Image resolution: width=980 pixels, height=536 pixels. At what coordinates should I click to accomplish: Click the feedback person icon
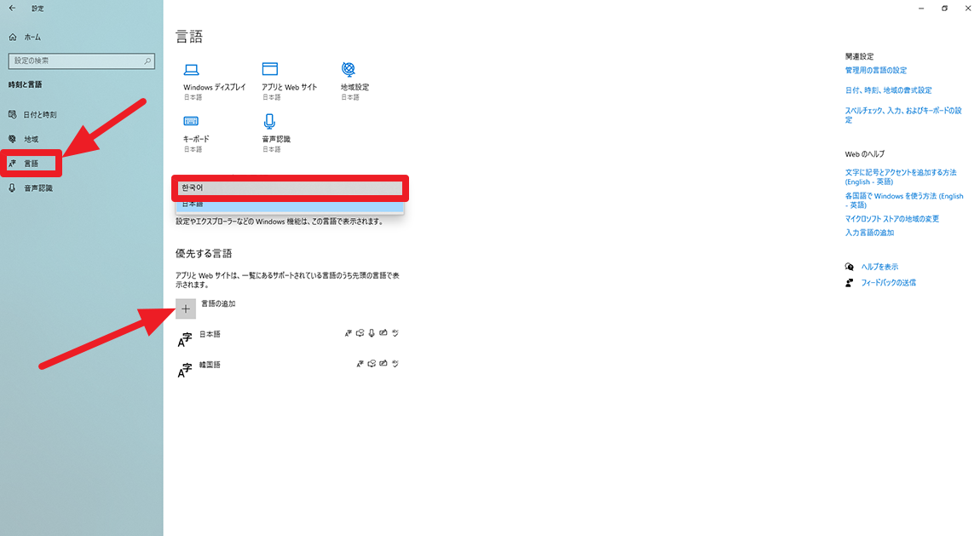pyautogui.click(x=849, y=283)
